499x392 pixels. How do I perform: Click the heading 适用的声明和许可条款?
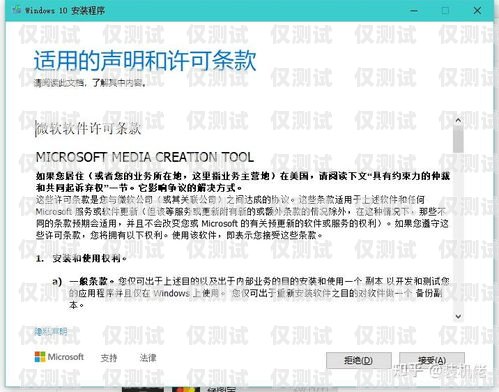click(145, 61)
